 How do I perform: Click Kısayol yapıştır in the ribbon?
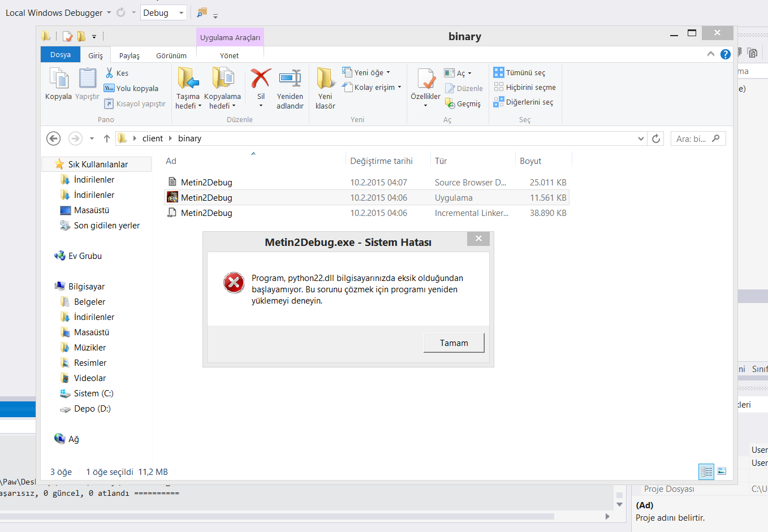[135, 103]
